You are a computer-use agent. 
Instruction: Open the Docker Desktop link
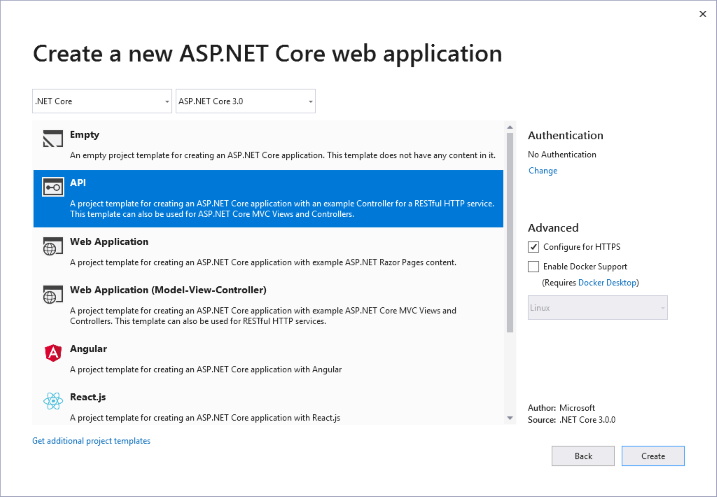[x=607, y=283]
